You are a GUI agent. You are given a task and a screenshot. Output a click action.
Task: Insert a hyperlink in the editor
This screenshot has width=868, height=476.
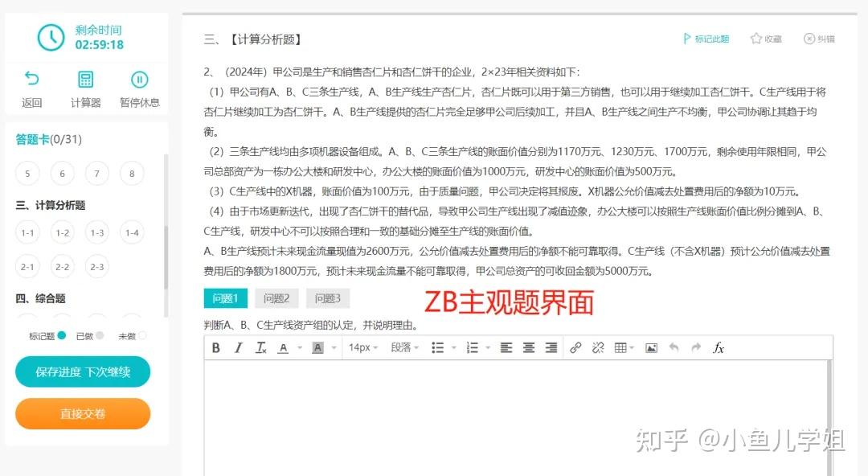pos(575,347)
